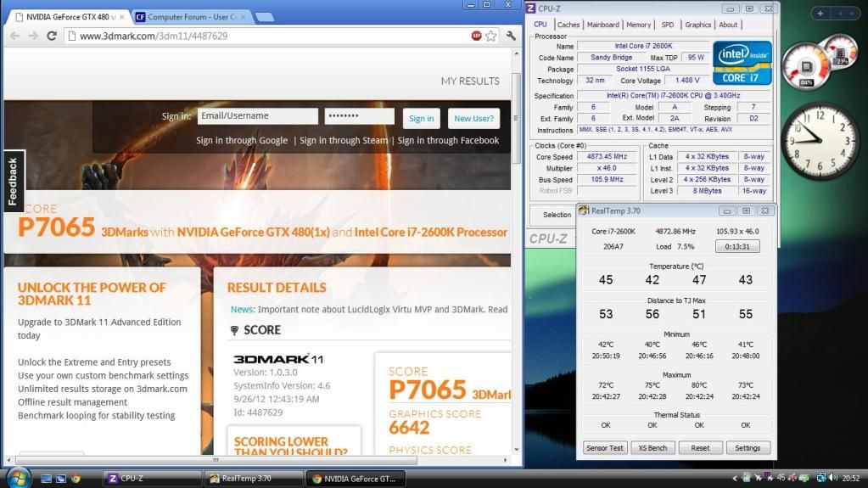The width and height of the screenshot is (868, 488).
Task: Open the About tab in CPU-Z
Action: click(728, 25)
